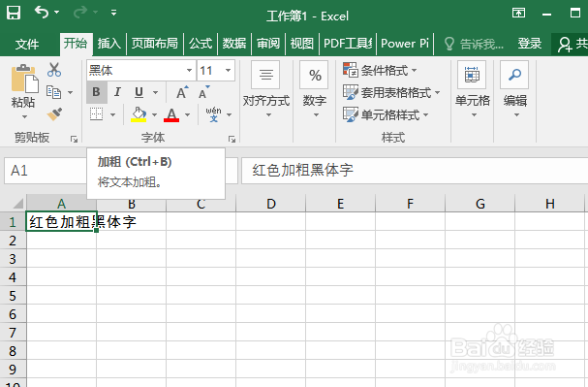Open the Fill Color dropdown arrow
Screen dimensions: 588x387
[x=154, y=114]
